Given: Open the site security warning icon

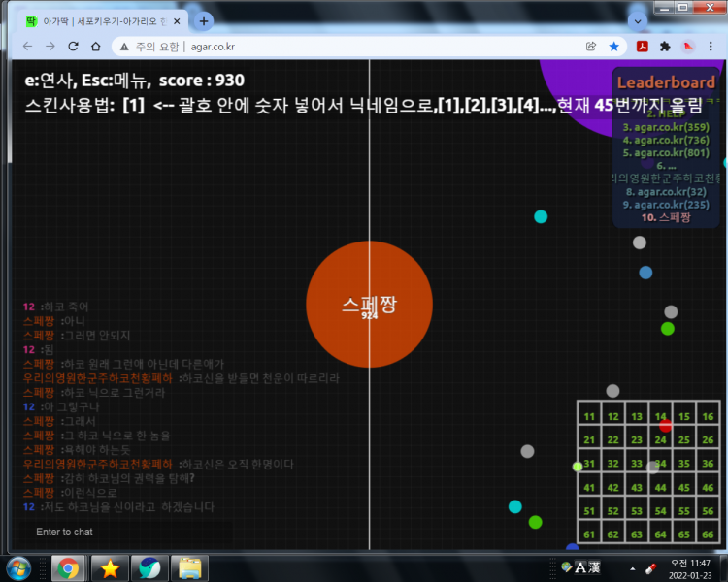Looking at the screenshot, I should click(124, 47).
